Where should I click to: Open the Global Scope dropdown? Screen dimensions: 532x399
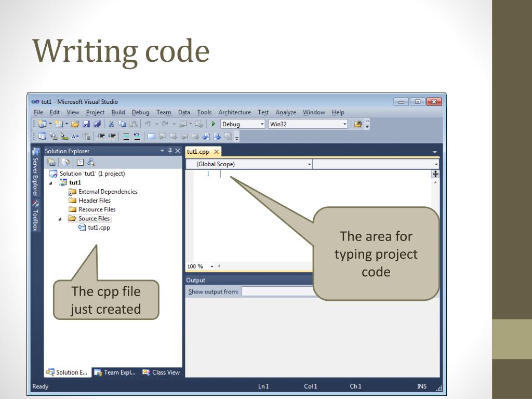[x=309, y=164]
